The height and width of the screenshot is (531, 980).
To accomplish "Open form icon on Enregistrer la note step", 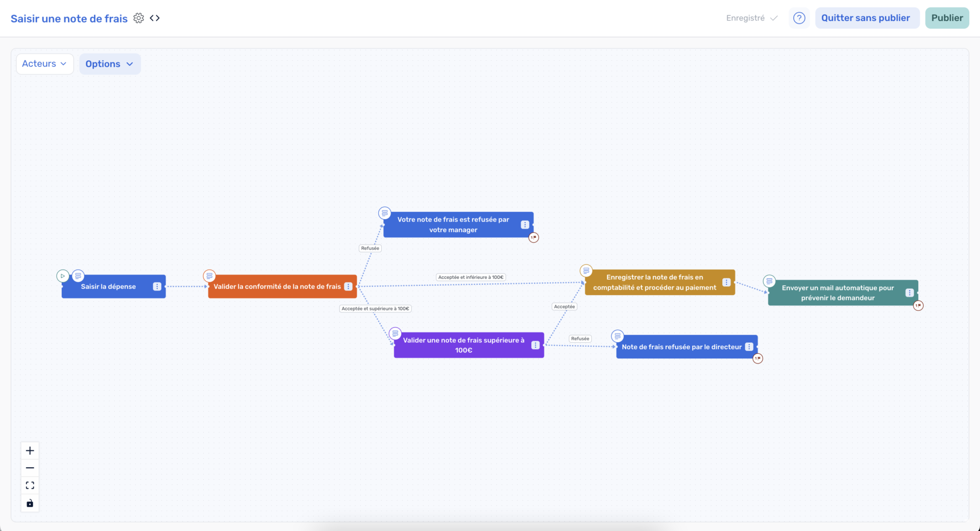I will (x=586, y=271).
